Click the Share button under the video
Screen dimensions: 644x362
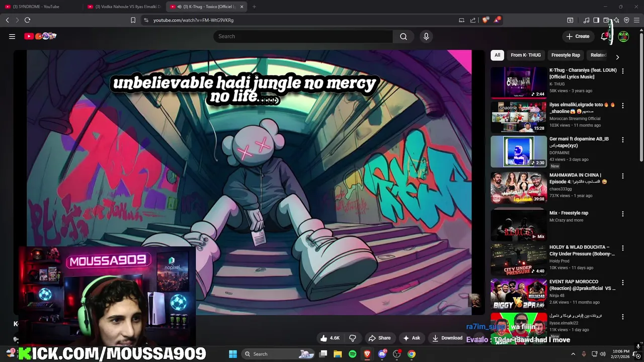pyautogui.click(x=379, y=338)
